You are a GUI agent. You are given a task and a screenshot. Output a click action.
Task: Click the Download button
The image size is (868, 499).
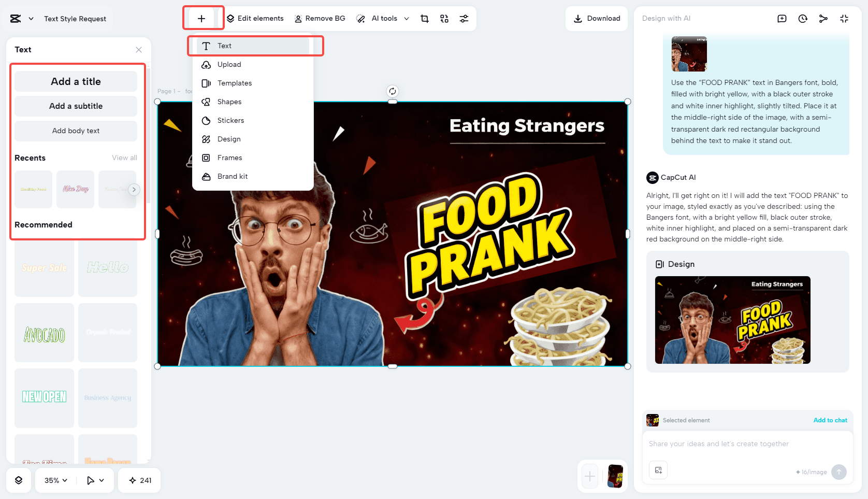coord(597,18)
